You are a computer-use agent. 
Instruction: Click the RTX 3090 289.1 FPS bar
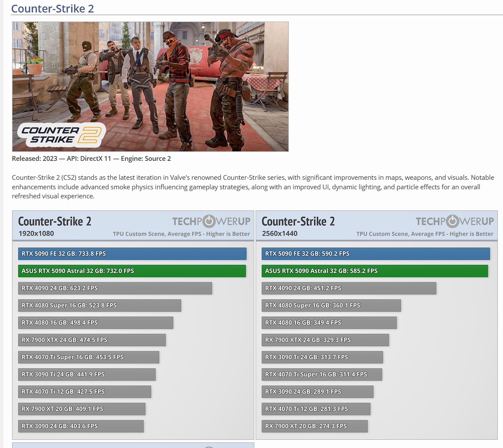318,392
